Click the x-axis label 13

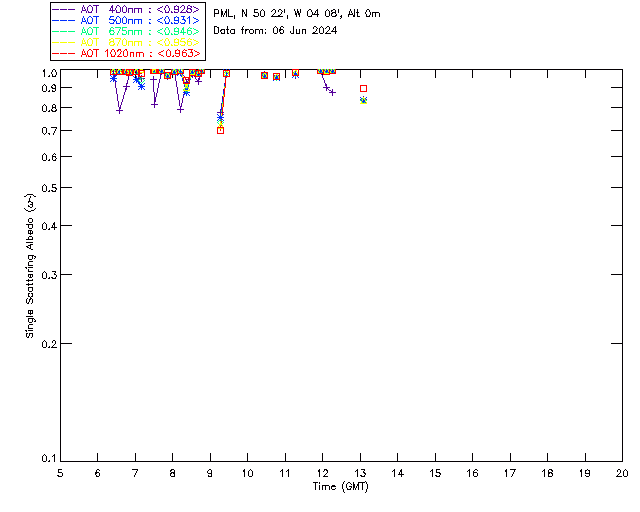[360, 473]
